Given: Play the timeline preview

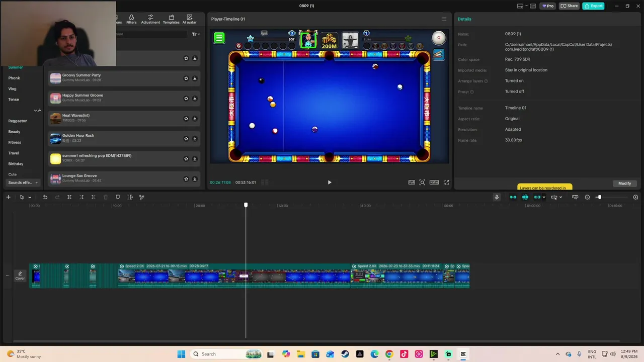Looking at the screenshot, I should click(x=330, y=183).
